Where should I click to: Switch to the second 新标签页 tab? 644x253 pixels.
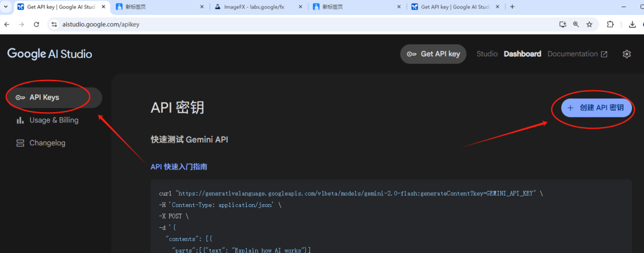357,7
